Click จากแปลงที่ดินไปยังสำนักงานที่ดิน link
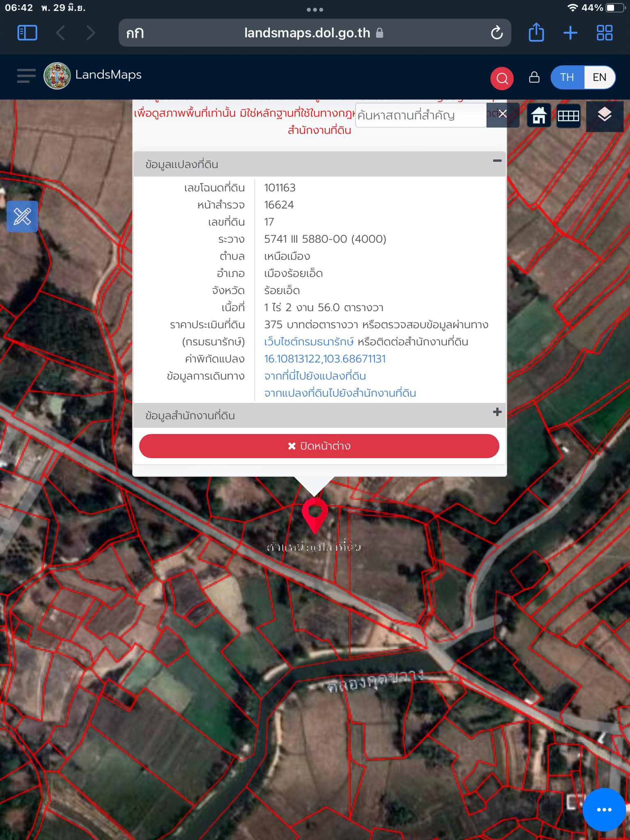The height and width of the screenshot is (840, 630). (340, 393)
